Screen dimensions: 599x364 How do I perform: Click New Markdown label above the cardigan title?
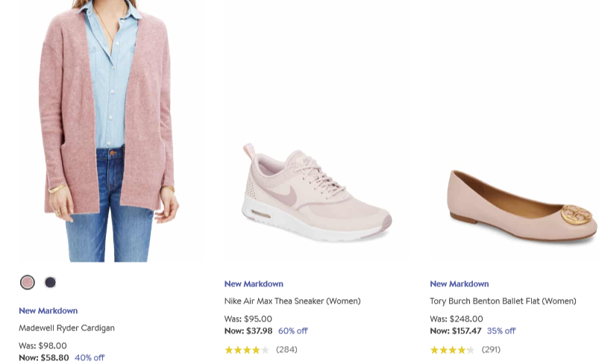pos(48,310)
